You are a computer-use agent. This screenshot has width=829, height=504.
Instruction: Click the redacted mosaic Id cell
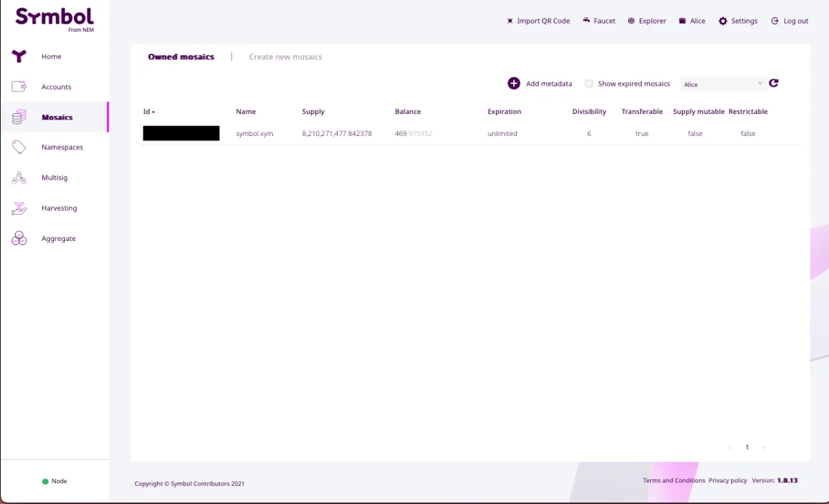[181, 133]
